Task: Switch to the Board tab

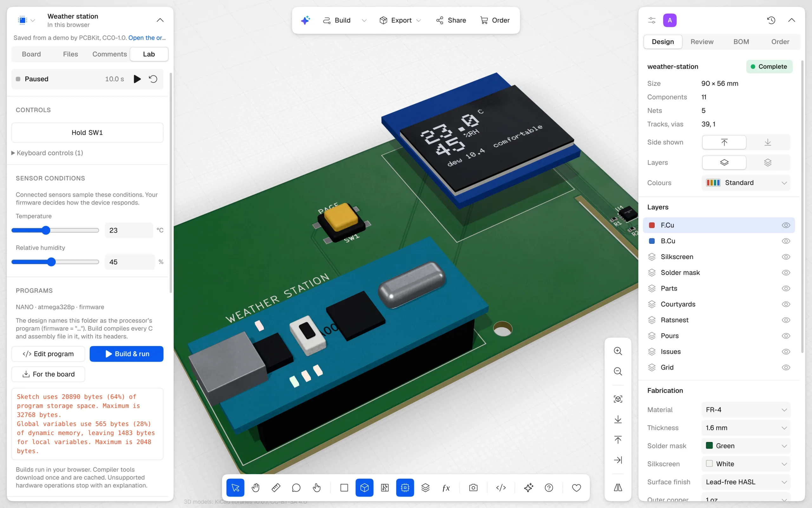Action: 31,54
